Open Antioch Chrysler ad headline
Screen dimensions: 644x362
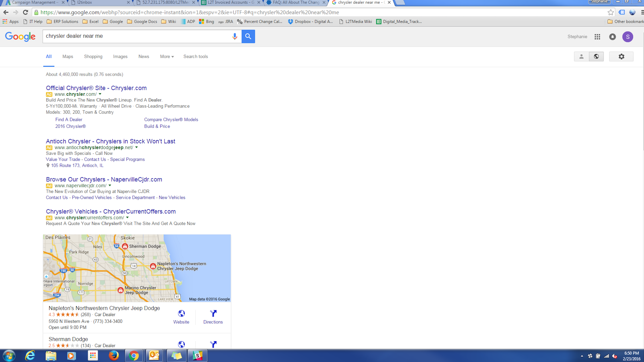pyautogui.click(x=111, y=141)
